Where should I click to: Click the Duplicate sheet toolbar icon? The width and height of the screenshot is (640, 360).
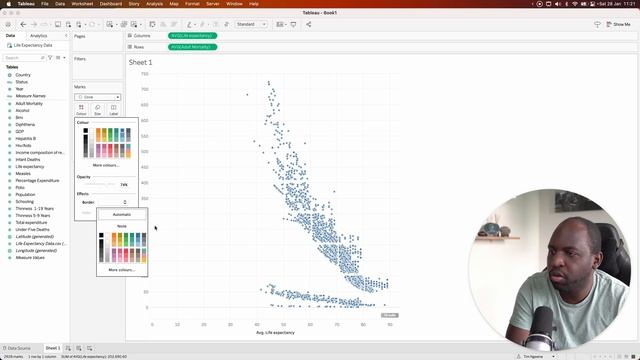tap(124, 24)
